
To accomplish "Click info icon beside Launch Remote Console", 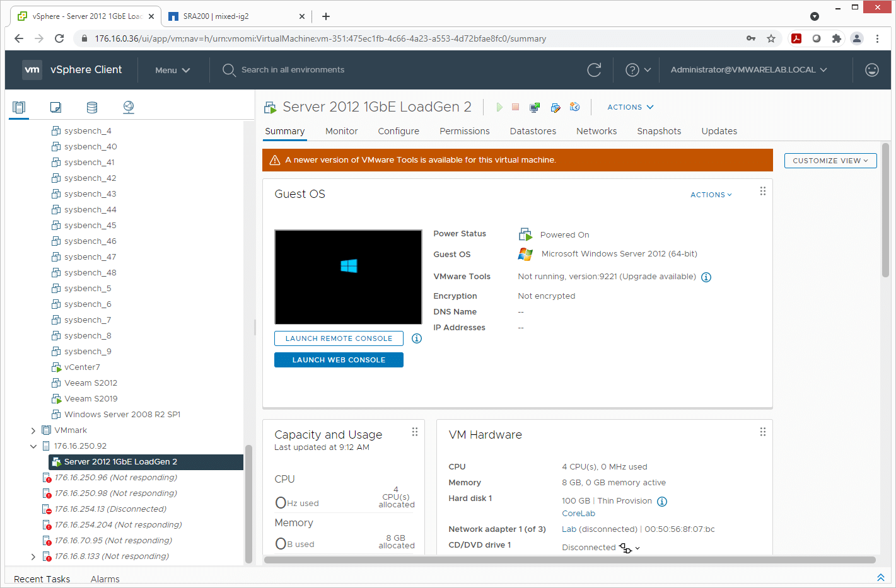I will (x=417, y=338).
